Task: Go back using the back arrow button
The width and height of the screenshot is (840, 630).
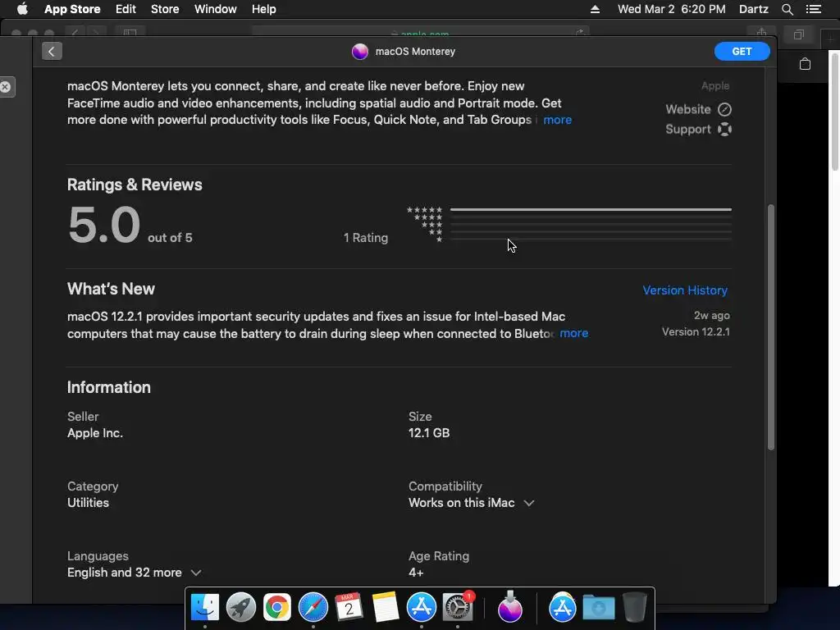Action: (52, 52)
